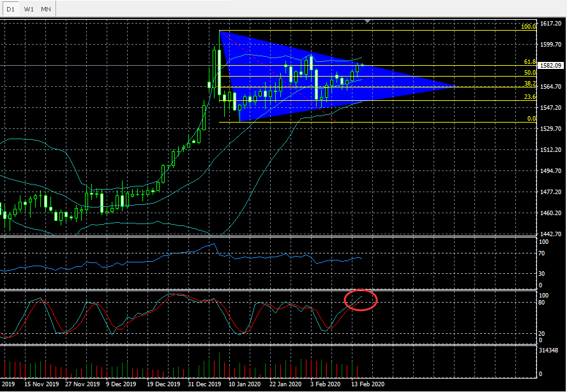The image size is (567, 392).
Task: Click the 1494.70 price axis value
Action: (x=551, y=171)
